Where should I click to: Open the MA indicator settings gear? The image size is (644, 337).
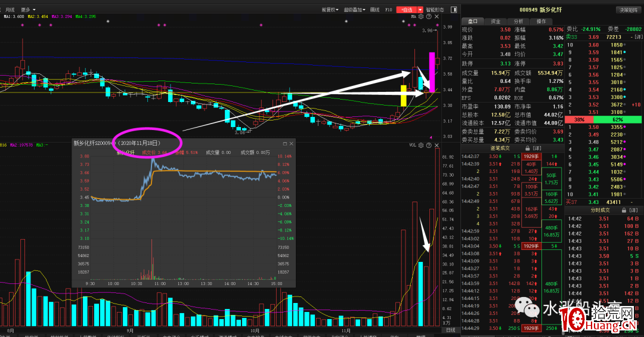coord(421,17)
